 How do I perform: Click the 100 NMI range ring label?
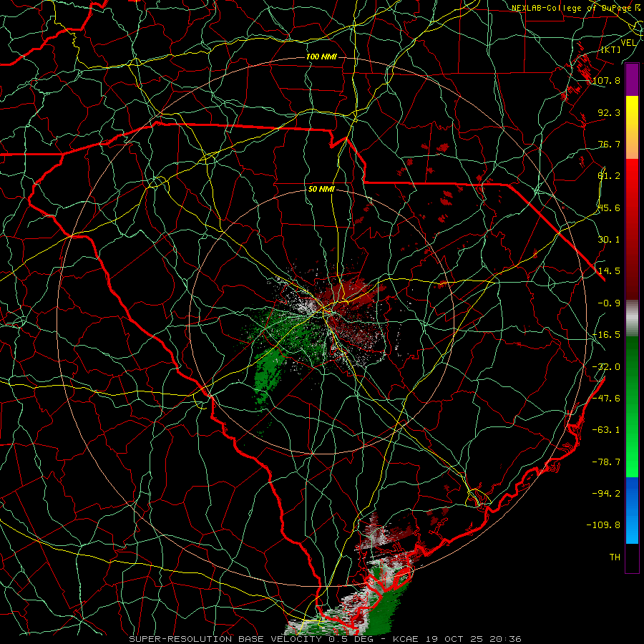click(321, 57)
